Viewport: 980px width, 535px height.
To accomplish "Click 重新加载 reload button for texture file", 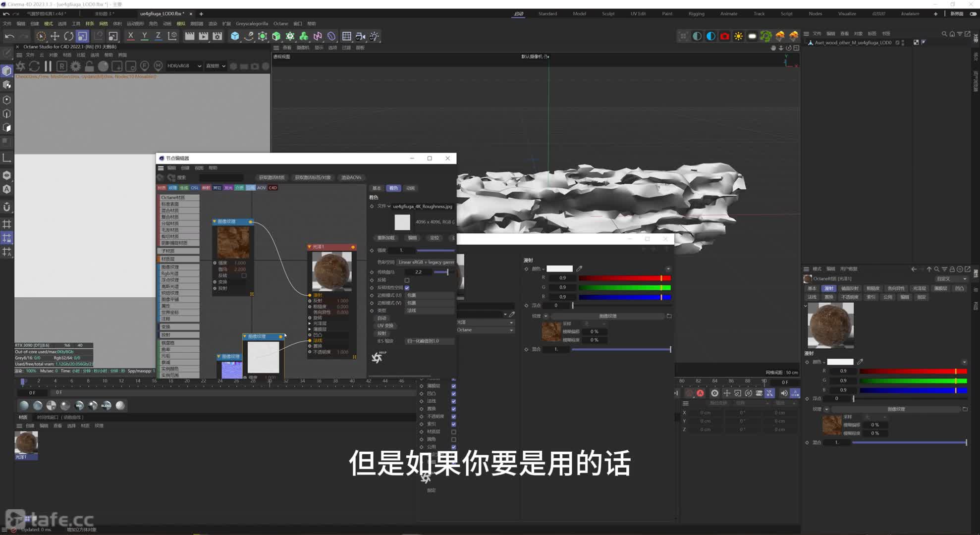I will 386,238.
